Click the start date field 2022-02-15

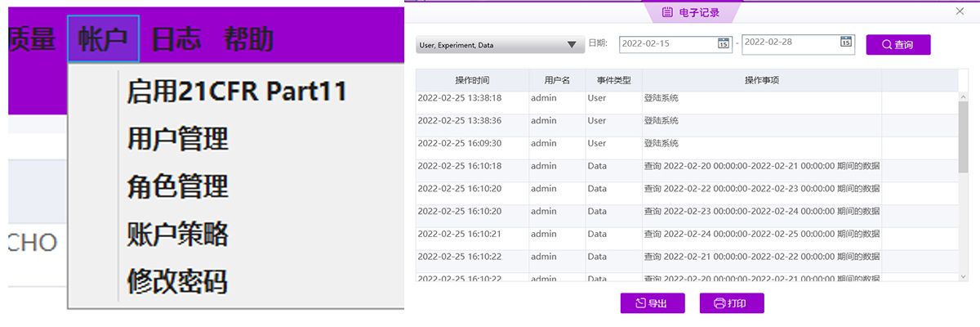[666, 44]
